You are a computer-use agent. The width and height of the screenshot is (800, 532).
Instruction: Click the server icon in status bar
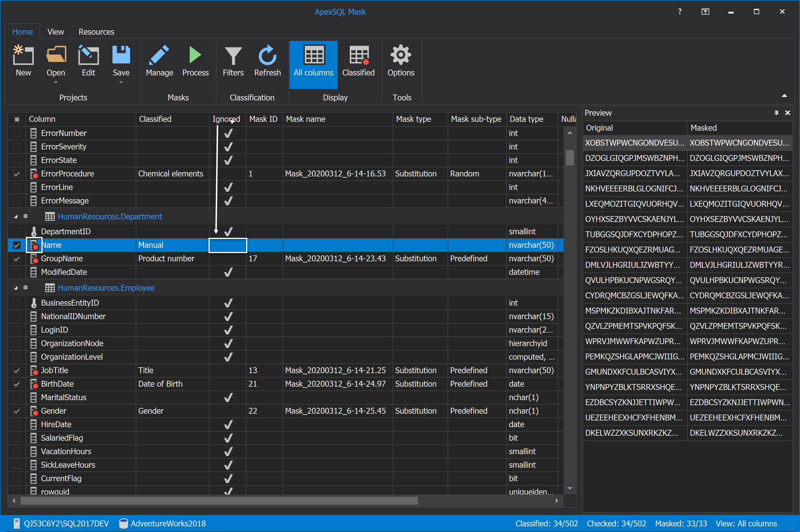(x=17, y=523)
